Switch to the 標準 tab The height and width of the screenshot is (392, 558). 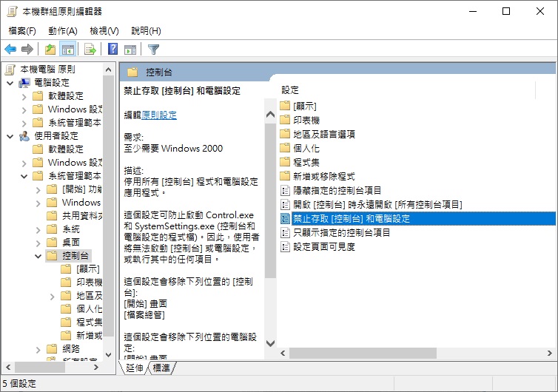click(x=161, y=368)
